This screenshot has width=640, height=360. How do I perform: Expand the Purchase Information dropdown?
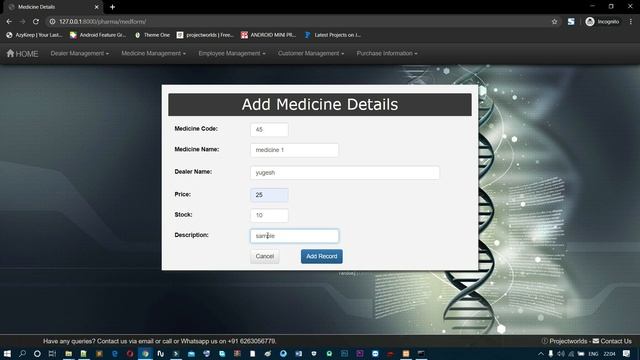387,53
